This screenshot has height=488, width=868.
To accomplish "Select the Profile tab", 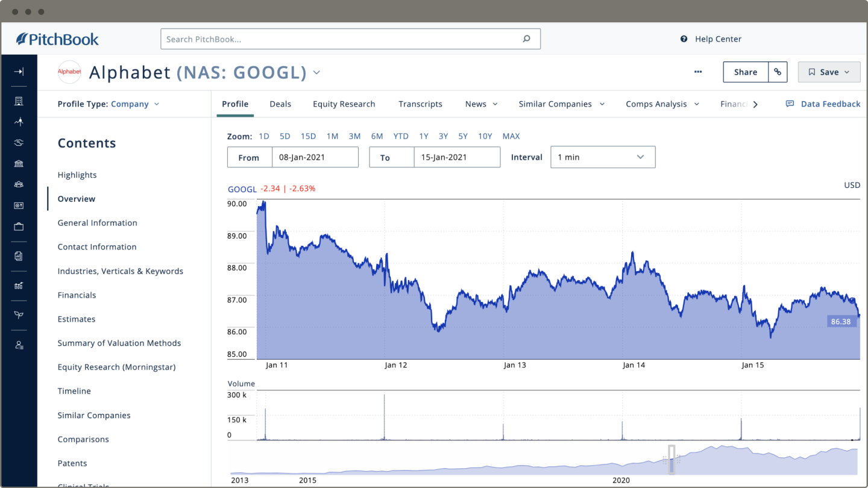I will coord(235,104).
